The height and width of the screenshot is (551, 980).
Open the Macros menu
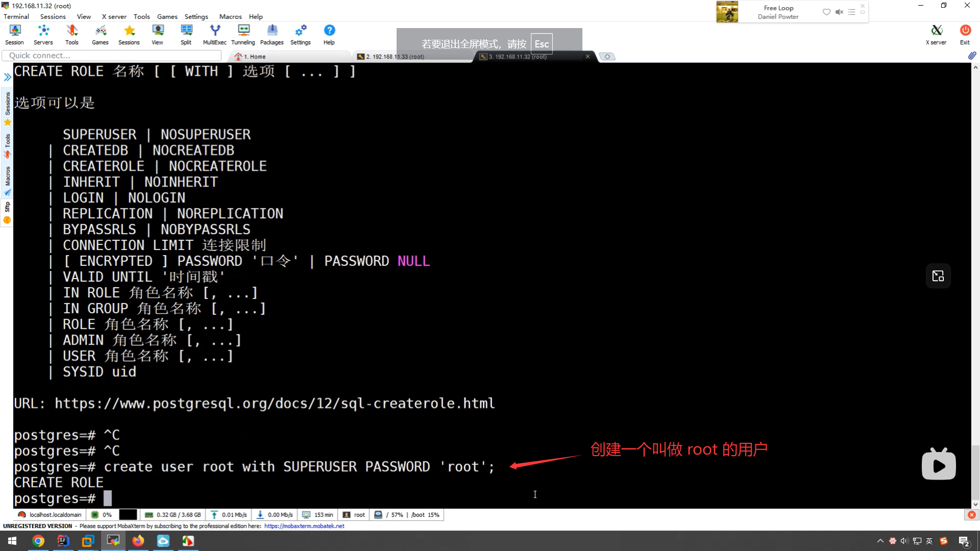(x=230, y=16)
